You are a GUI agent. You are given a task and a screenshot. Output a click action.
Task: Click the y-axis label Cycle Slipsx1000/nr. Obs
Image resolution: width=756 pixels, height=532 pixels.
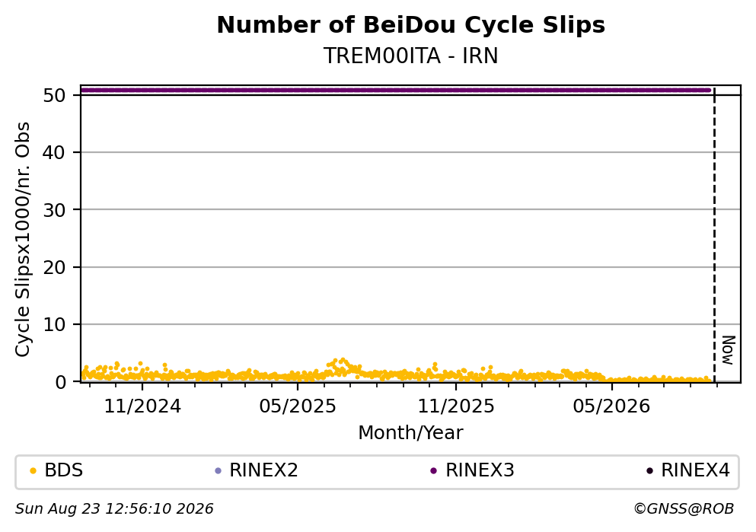click(23, 240)
